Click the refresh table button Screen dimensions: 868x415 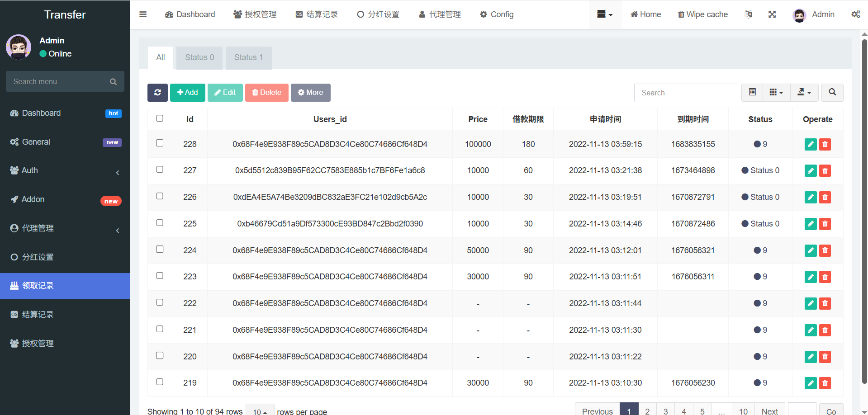(x=157, y=93)
